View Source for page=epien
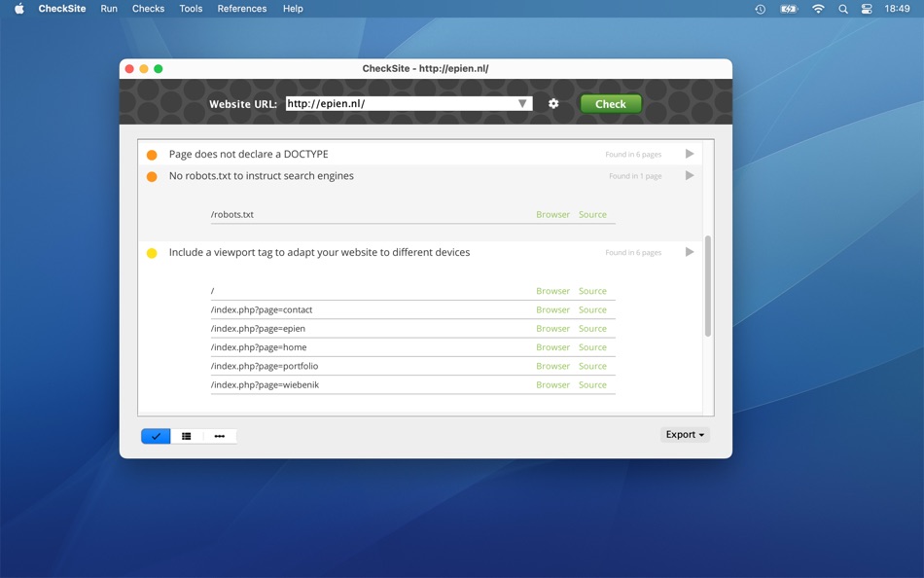Viewport: 924px width, 578px height. [x=592, y=329]
